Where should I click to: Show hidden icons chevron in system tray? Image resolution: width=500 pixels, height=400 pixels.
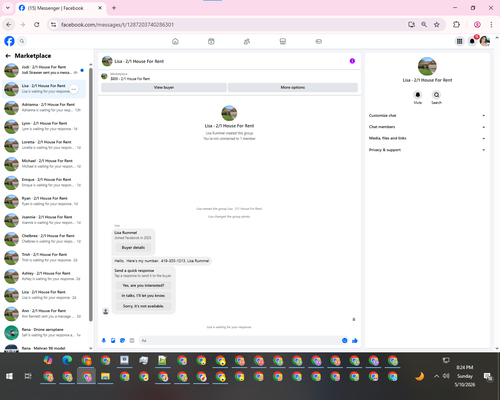pos(436,376)
